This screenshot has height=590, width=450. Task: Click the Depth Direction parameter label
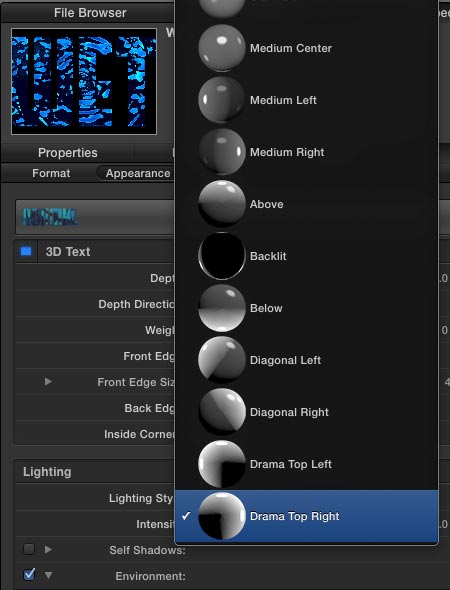[x=136, y=304]
